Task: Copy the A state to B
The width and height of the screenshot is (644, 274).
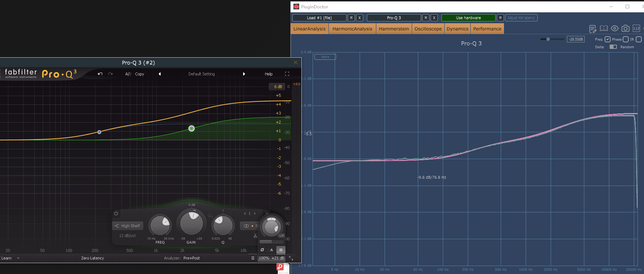Action: [140, 74]
